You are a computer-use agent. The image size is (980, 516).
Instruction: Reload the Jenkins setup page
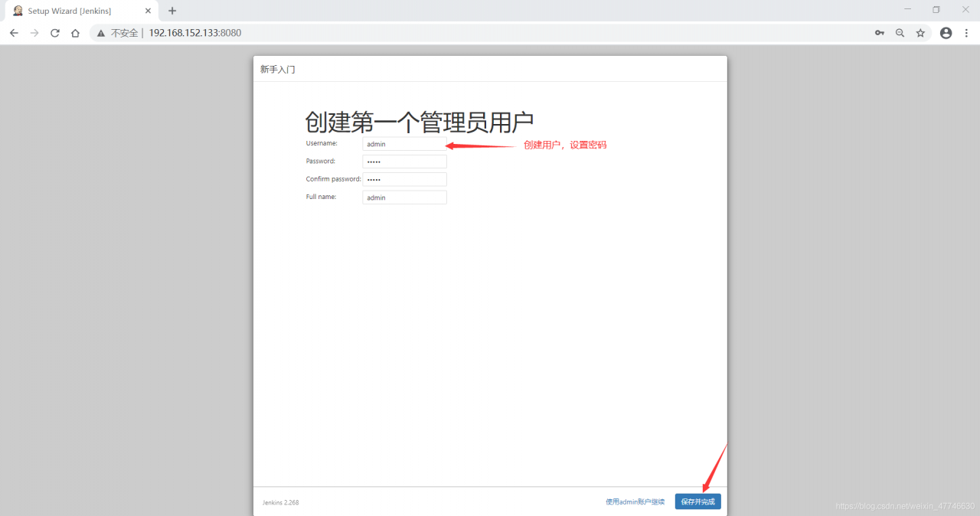(54, 33)
